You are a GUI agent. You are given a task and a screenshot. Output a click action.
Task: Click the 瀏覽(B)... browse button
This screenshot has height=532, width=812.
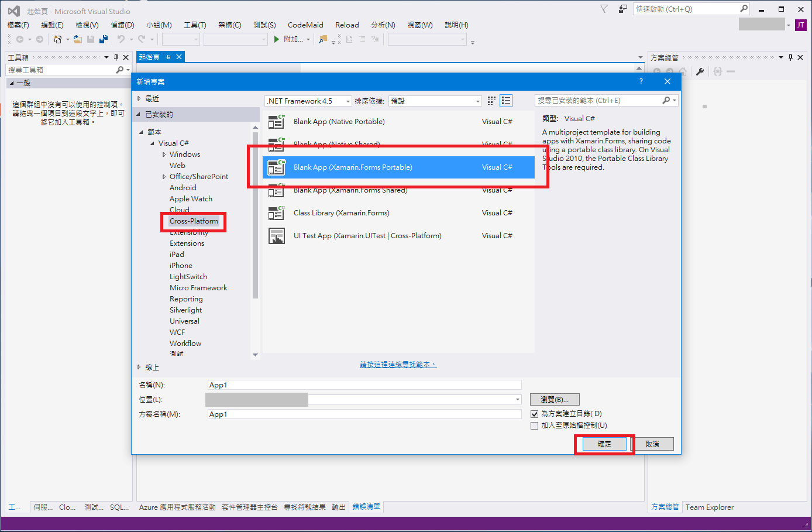[555, 400]
